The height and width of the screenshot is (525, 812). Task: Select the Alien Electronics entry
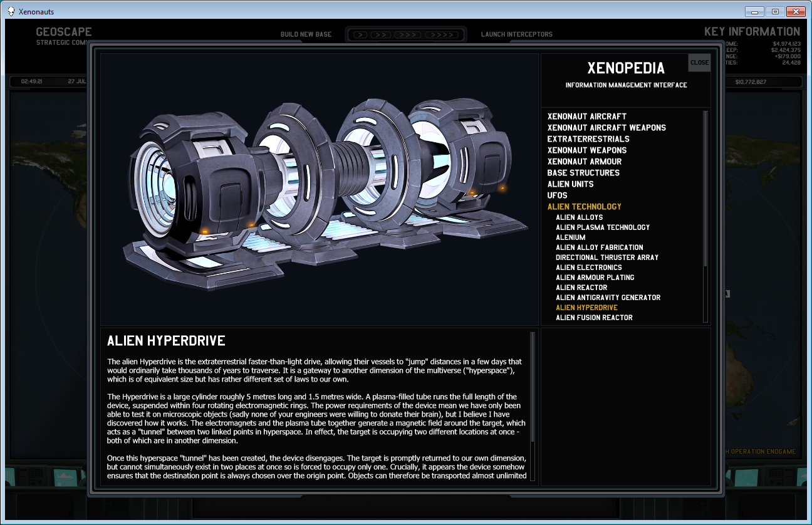coord(589,268)
